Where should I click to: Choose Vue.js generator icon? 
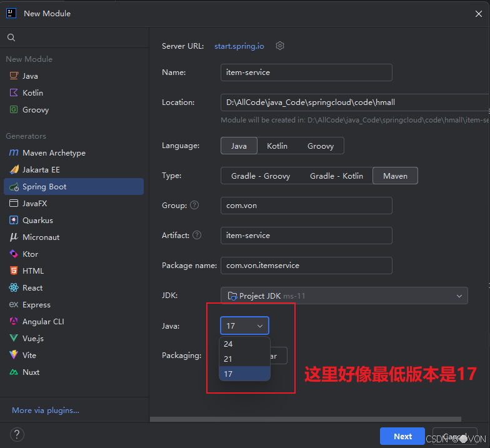pyautogui.click(x=14, y=338)
